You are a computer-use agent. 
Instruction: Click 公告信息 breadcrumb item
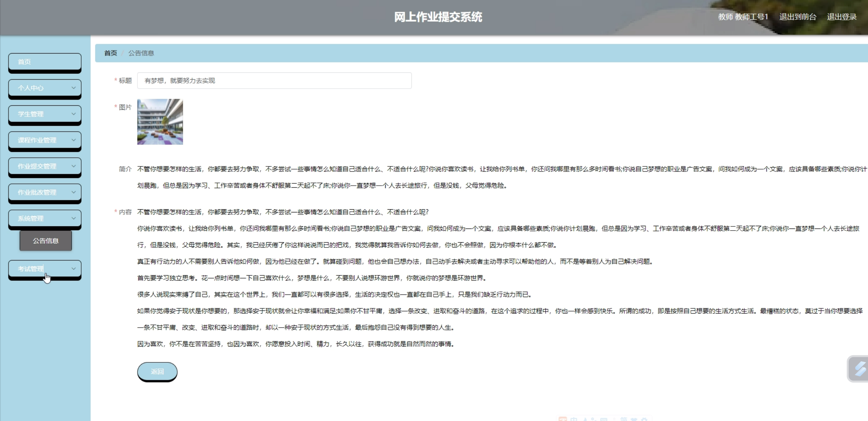point(141,53)
